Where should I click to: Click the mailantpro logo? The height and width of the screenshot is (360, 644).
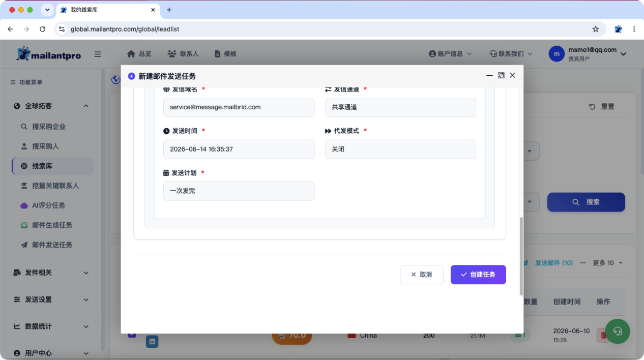tap(49, 54)
